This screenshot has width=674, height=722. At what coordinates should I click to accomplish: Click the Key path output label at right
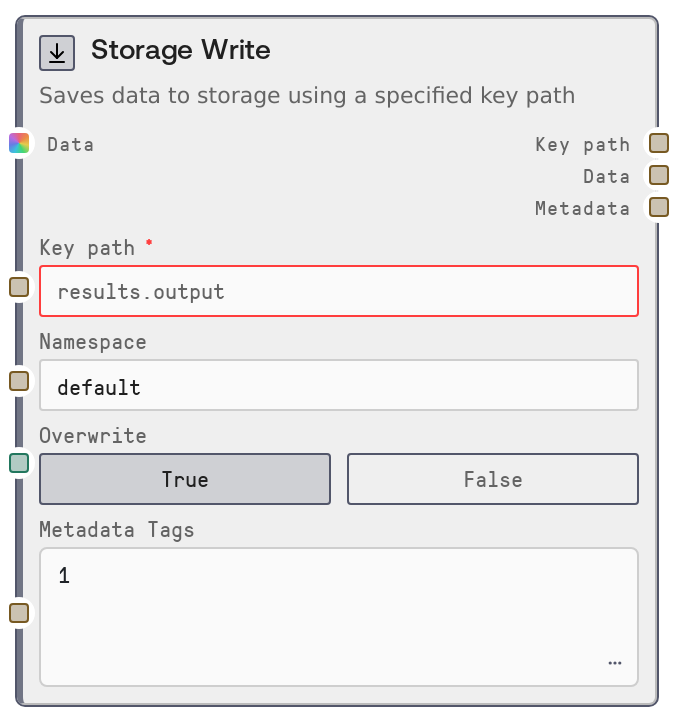pyautogui.click(x=582, y=144)
